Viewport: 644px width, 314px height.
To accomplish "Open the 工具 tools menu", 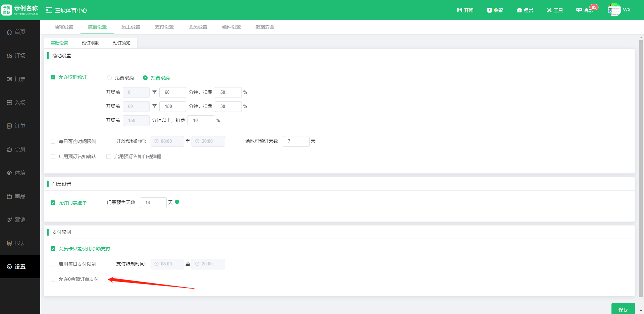I will point(555,10).
